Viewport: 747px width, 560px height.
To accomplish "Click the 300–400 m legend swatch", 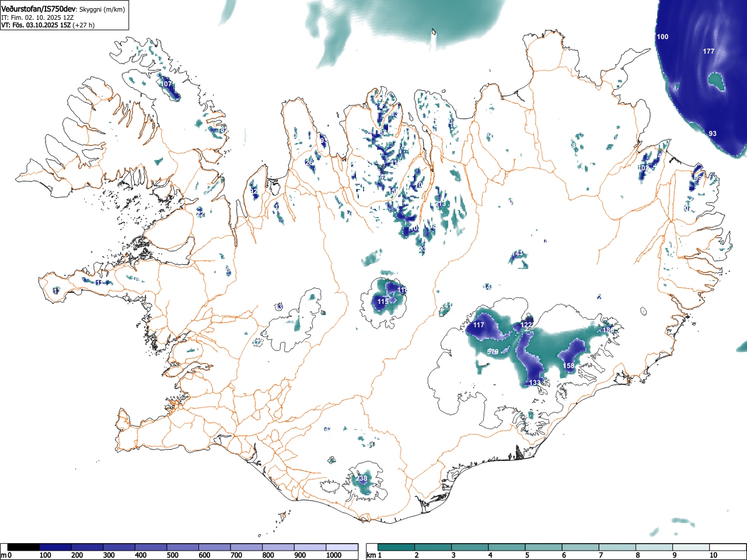I will coord(120,547).
